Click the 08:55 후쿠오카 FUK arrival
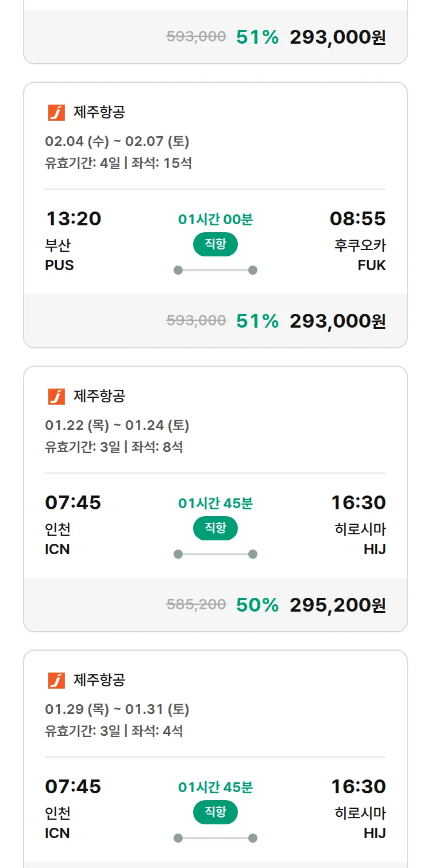Screen dimensions: 431x868 [357, 240]
